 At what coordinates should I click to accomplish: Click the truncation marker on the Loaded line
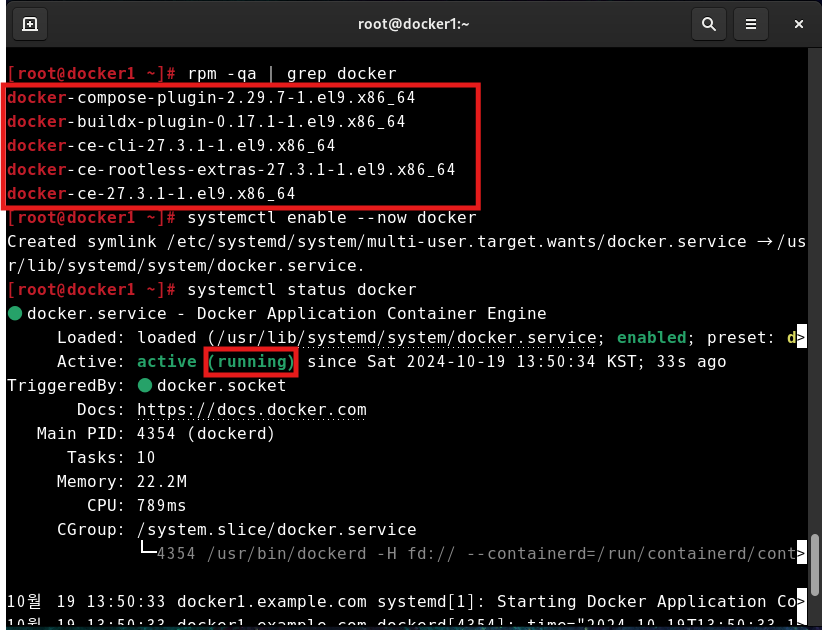(x=801, y=338)
